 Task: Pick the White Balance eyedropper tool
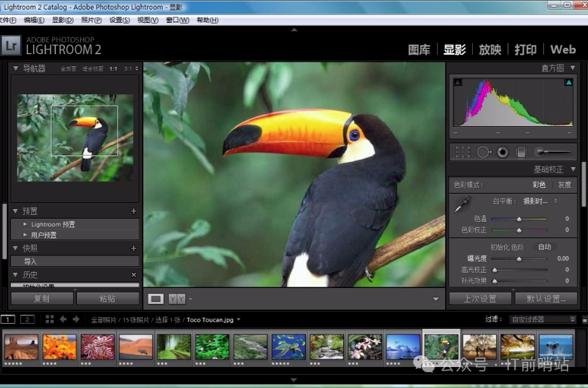coord(462,204)
